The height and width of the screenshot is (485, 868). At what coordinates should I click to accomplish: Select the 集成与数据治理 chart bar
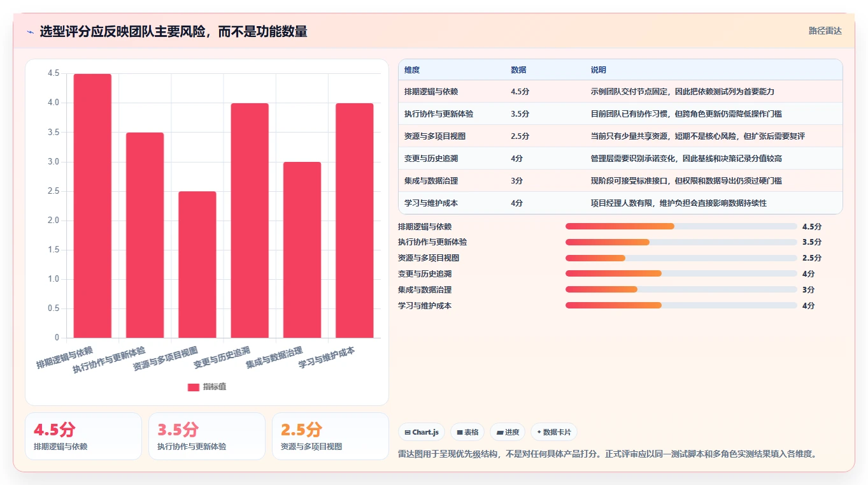coord(302,250)
